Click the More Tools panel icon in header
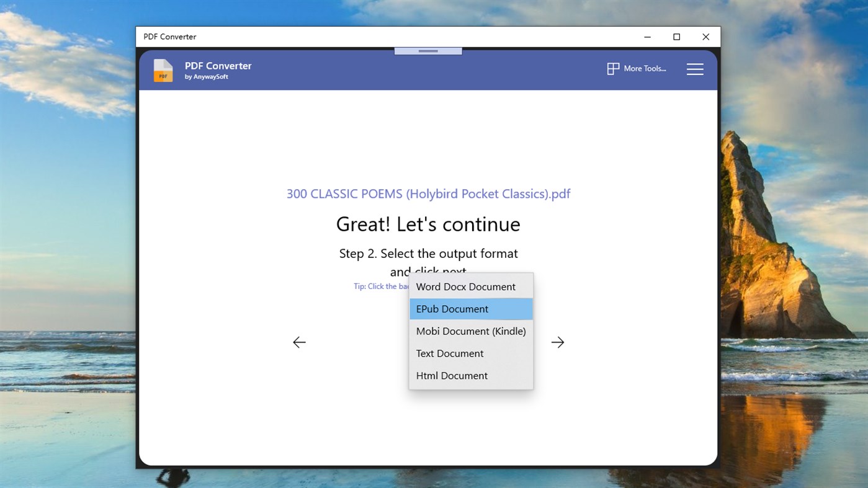Image resolution: width=868 pixels, height=488 pixels. tap(614, 68)
